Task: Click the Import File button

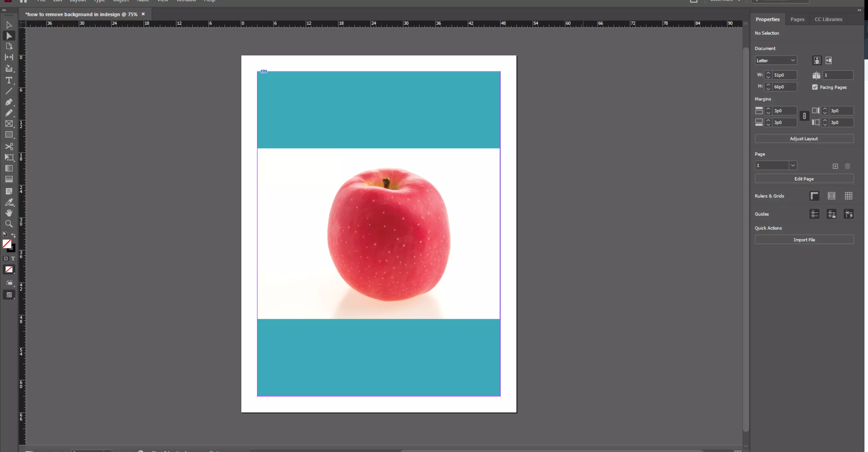Action: [x=804, y=239]
